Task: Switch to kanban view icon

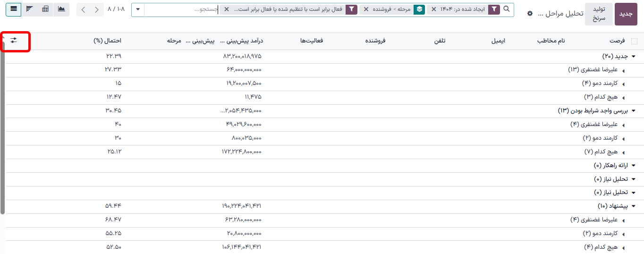Action: 29,9
